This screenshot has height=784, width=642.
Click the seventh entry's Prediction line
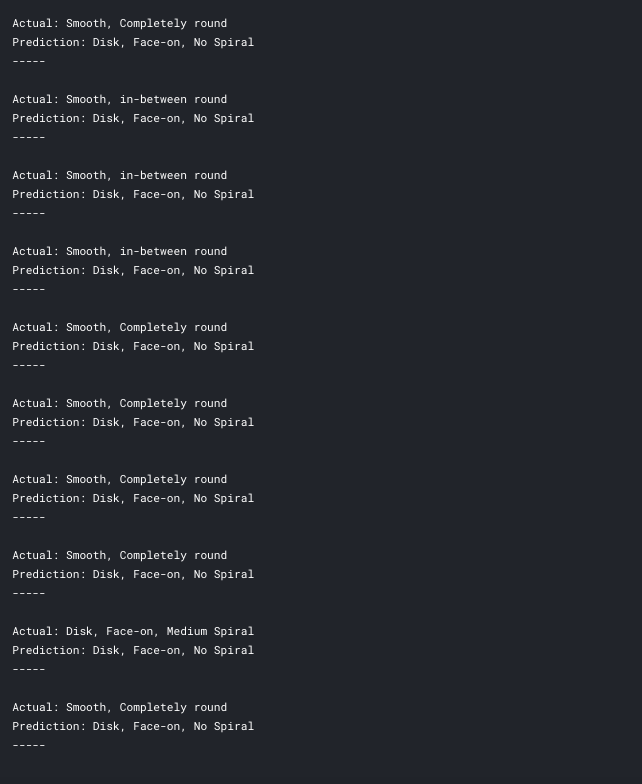pyautogui.click(x=133, y=498)
